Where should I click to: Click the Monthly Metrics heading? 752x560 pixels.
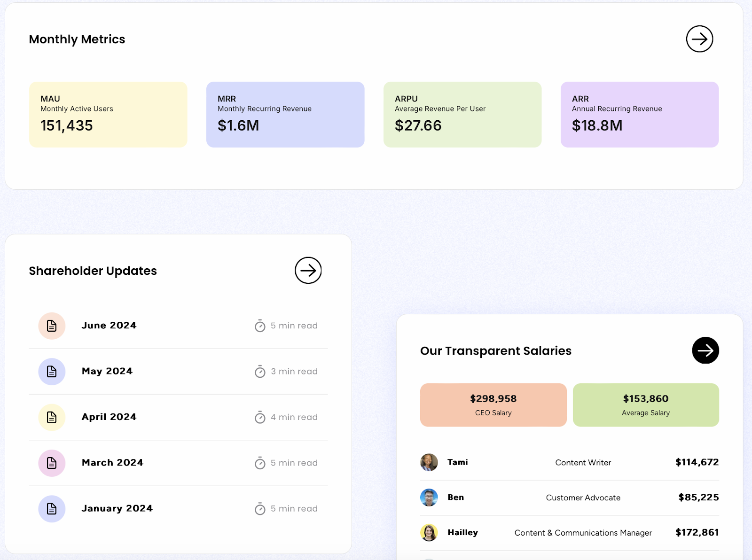[77, 39]
